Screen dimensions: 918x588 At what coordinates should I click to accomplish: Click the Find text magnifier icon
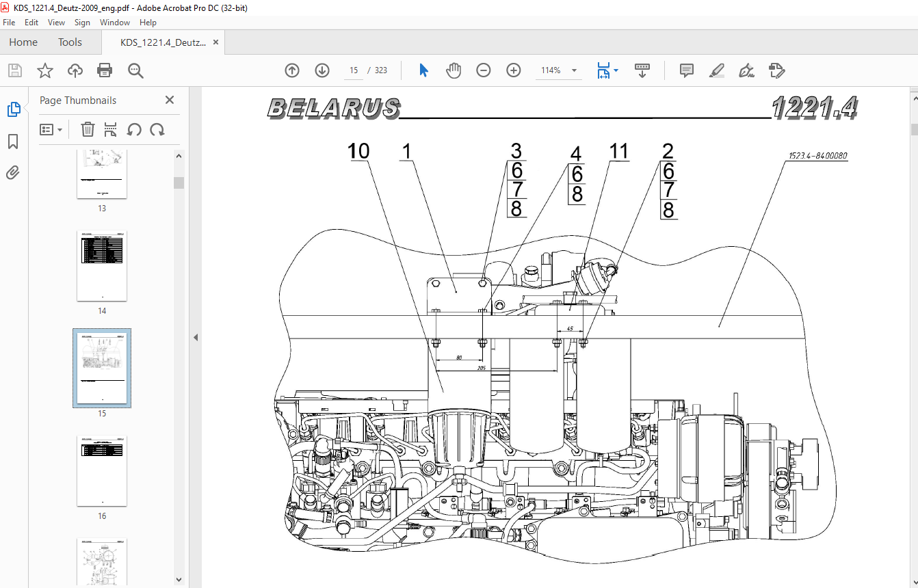click(135, 70)
